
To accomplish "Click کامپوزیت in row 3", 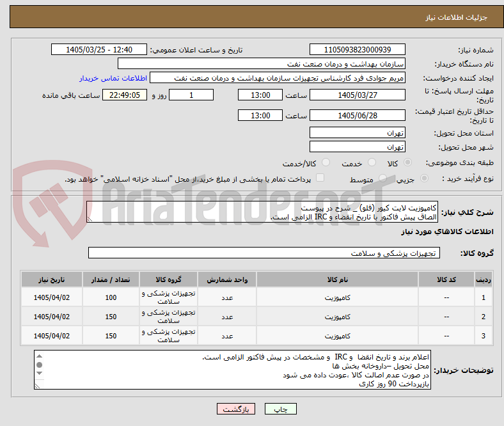I will 337,336.
